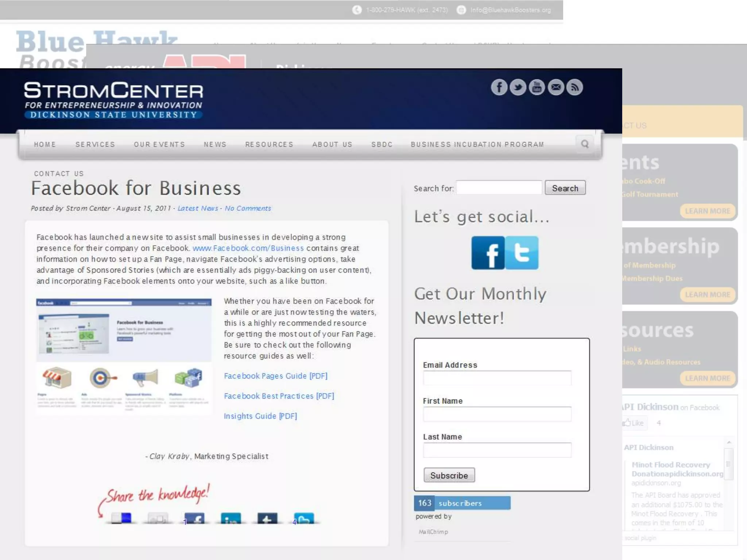Click the header email envelope icon

coord(556,87)
